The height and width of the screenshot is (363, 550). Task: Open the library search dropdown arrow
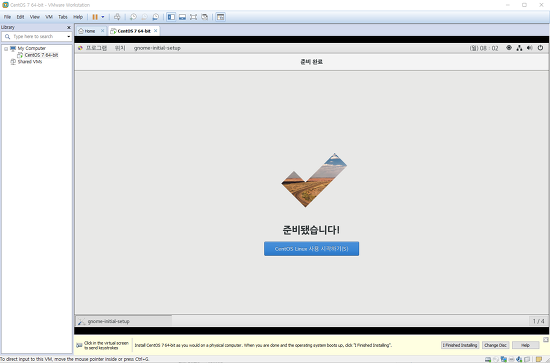pos(68,36)
